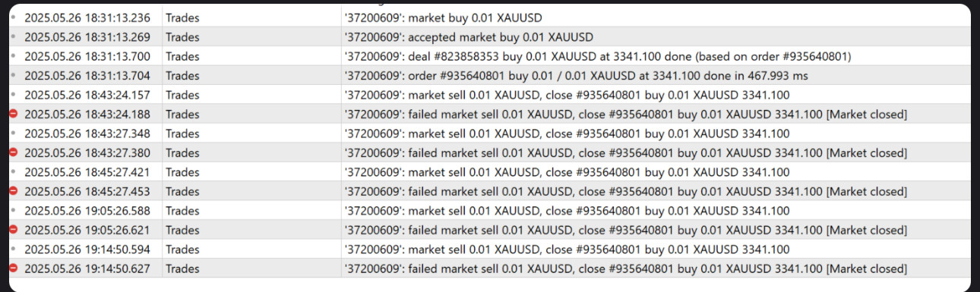Select failed market sell message at 19:05:26.621
Screen dimensions: 980x292
[625, 230]
